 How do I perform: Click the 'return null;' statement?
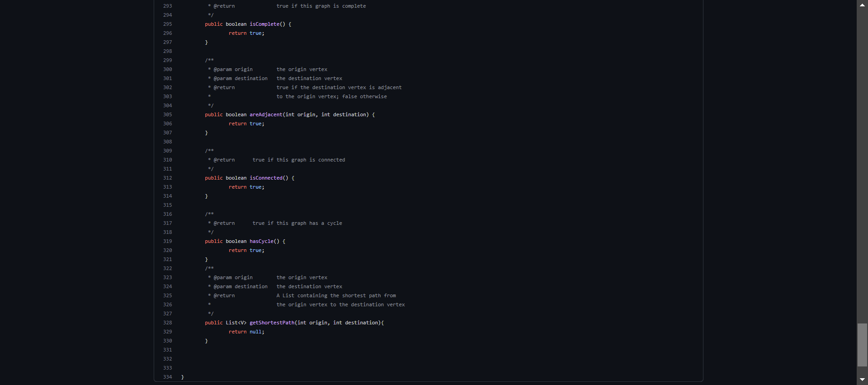(x=246, y=332)
